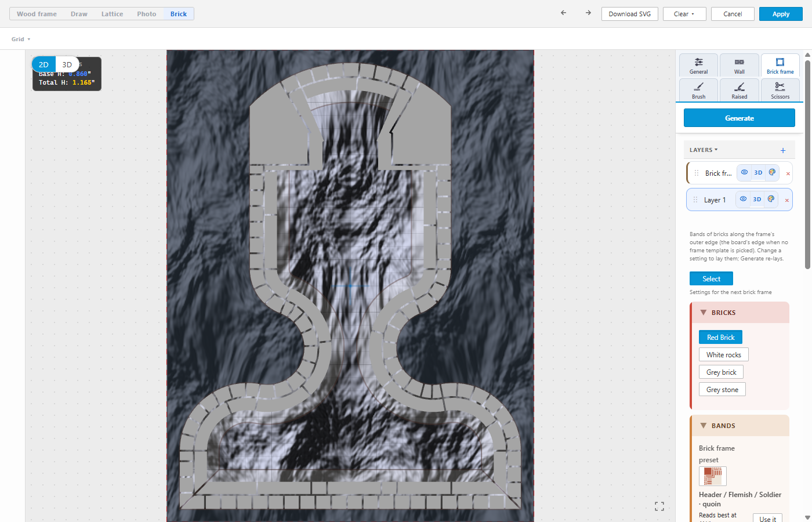The height and width of the screenshot is (522, 812).
Task: Open color palette for Layer 1
Action: click(771, 199)
